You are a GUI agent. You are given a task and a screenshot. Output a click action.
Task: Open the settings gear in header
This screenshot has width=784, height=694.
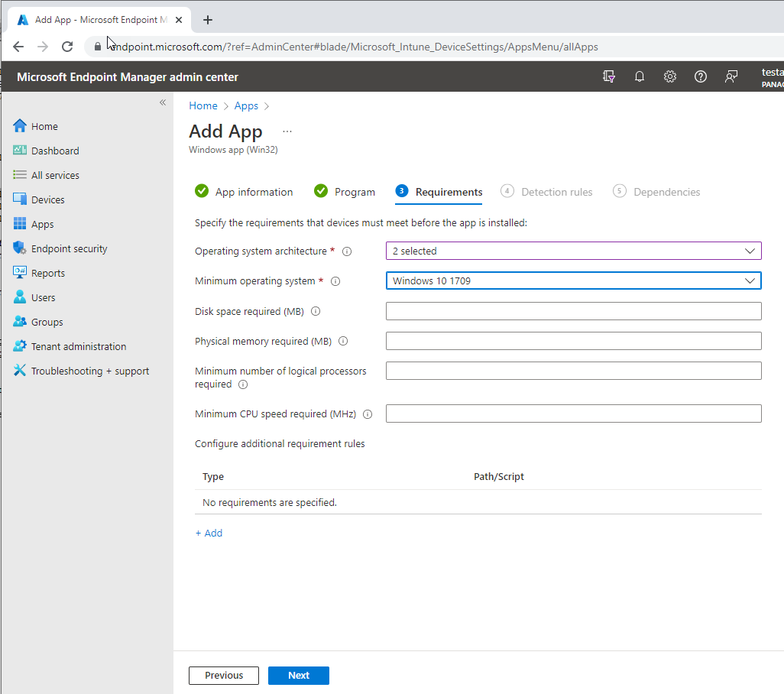click(x=670, y=76)
